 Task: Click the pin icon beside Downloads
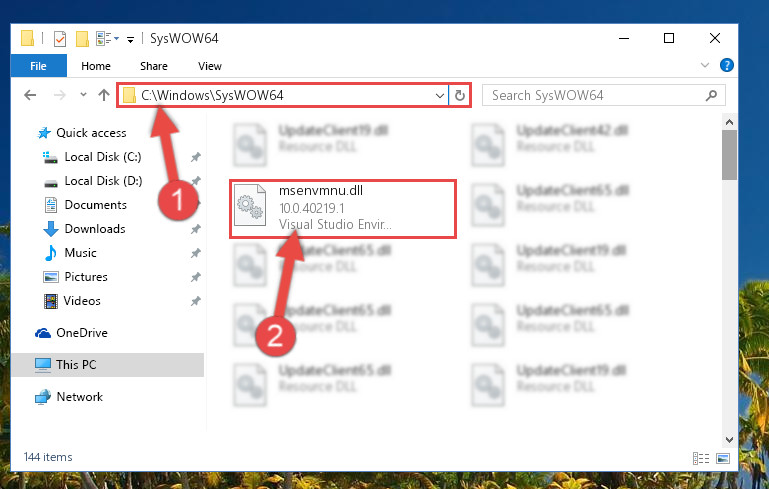coord(196,229)
